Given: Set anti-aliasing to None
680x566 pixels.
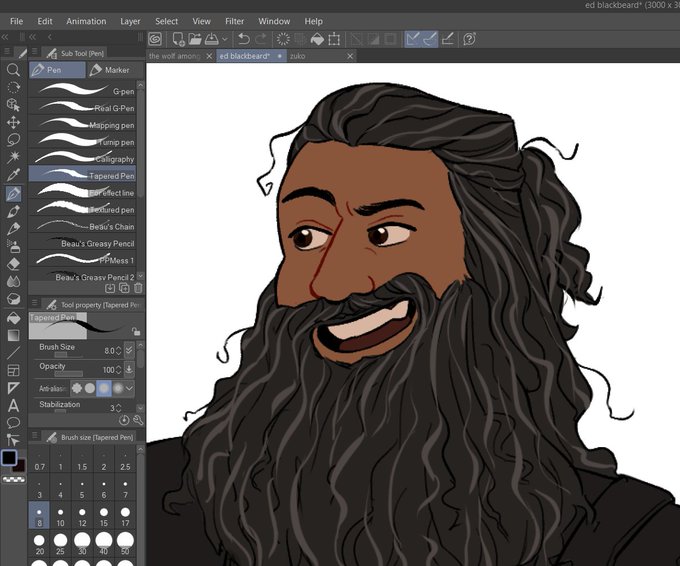Looking at the screenshot, I should [77, 388].
